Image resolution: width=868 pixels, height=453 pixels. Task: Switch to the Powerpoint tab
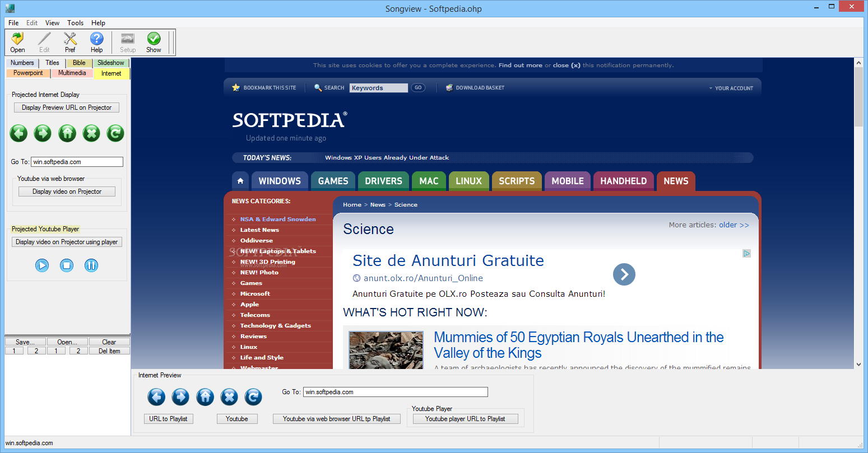click(x=28, y=73)
